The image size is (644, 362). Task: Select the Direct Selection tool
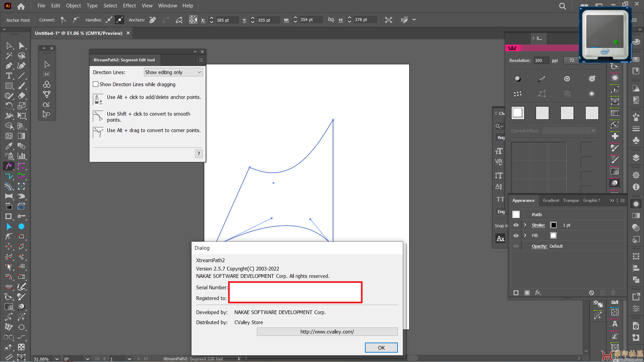click(x=22, y=46)
